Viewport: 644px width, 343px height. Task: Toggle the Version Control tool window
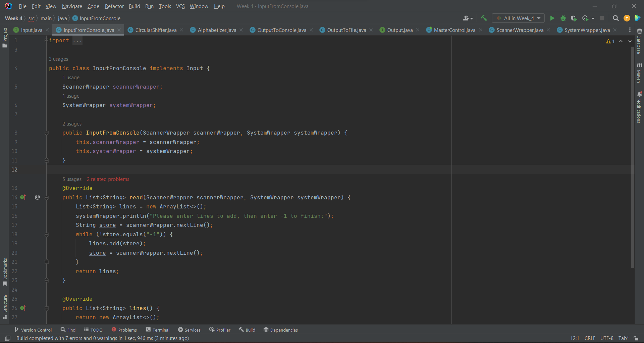point(33,330)
